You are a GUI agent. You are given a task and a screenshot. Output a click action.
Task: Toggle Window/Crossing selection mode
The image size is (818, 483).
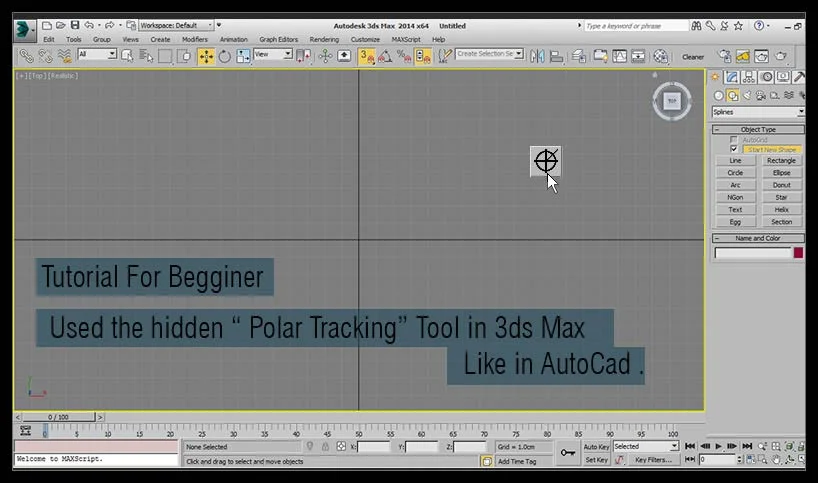coord(184,56)
